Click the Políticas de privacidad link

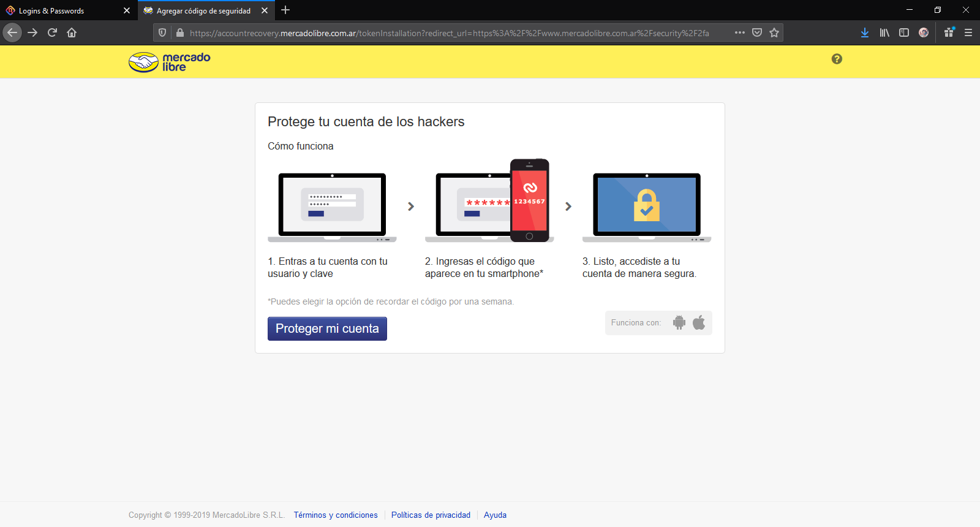coord(431,515)
